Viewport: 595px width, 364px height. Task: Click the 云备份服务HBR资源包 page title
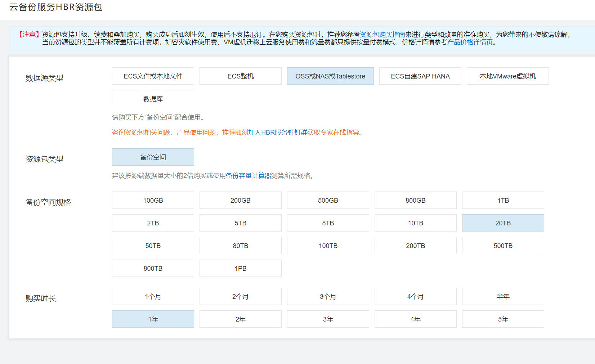56,7
